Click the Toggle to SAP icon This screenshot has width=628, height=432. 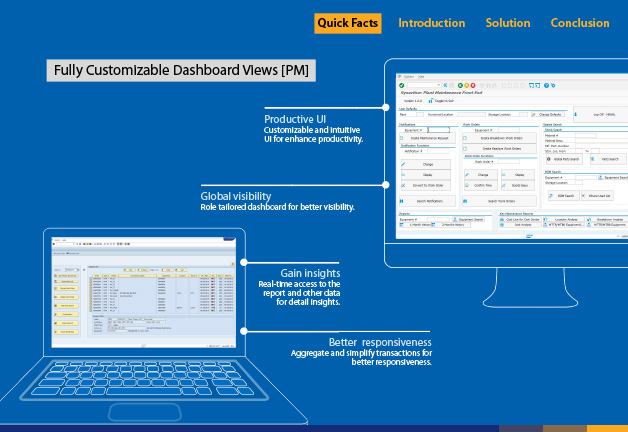click(x=433, y=102)
